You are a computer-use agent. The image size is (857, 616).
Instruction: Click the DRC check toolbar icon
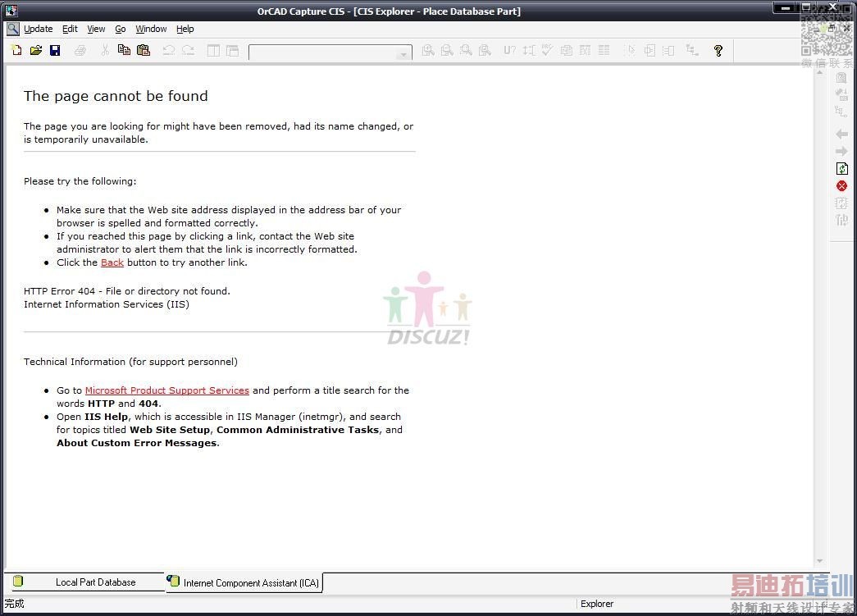point(547,50)
